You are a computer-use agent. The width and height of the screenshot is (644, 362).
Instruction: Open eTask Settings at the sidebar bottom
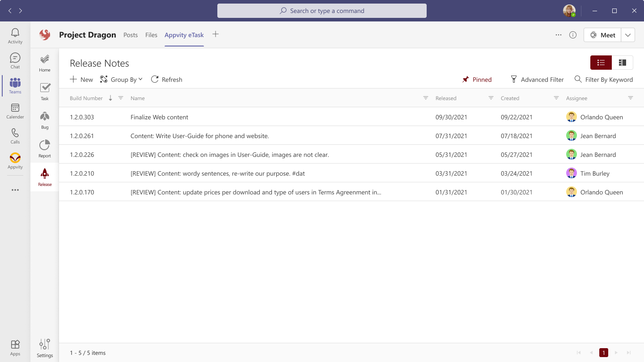point(44,347)
